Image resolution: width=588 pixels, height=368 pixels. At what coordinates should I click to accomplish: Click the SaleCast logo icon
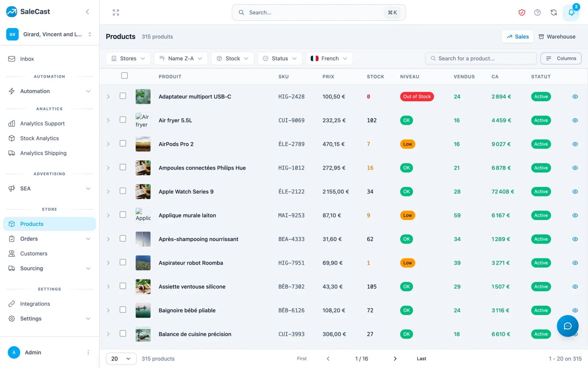click(x=12, y=12)
